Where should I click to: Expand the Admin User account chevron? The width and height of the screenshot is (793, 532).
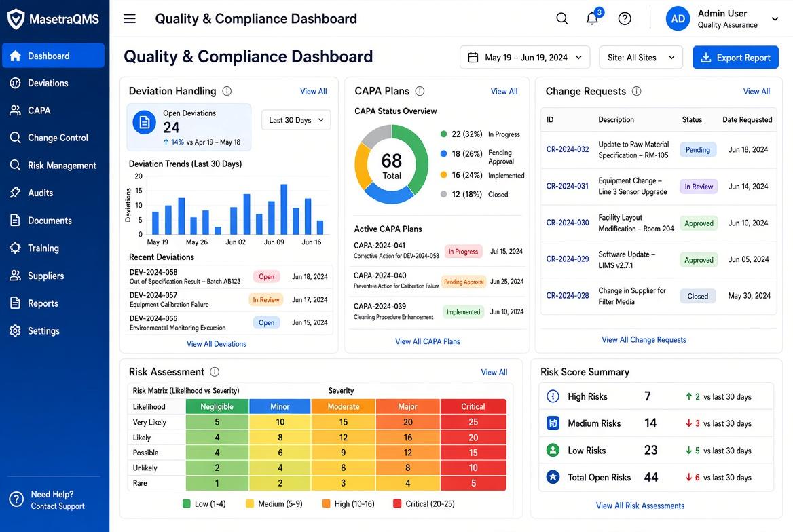point(775,19)
